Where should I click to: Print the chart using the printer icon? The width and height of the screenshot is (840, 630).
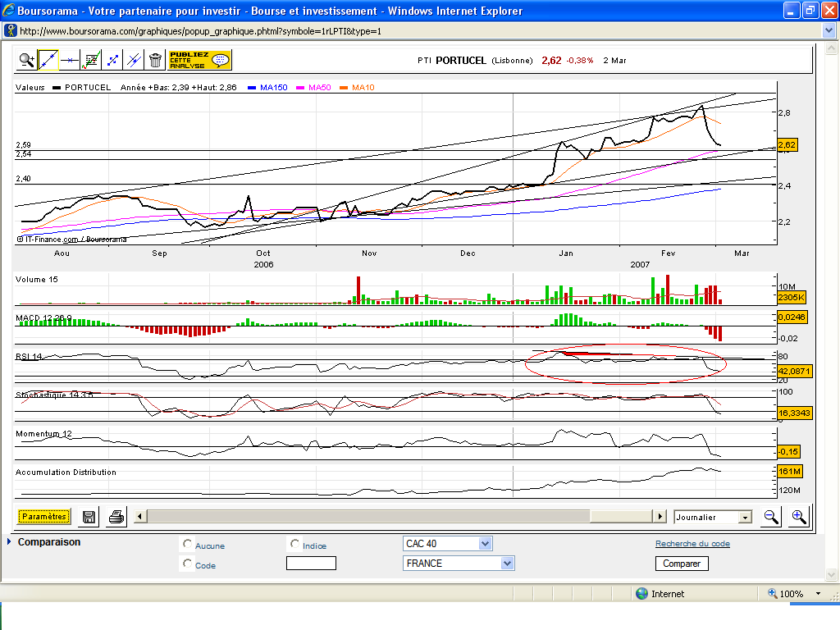pyautogui.click(x=116, y=517)
